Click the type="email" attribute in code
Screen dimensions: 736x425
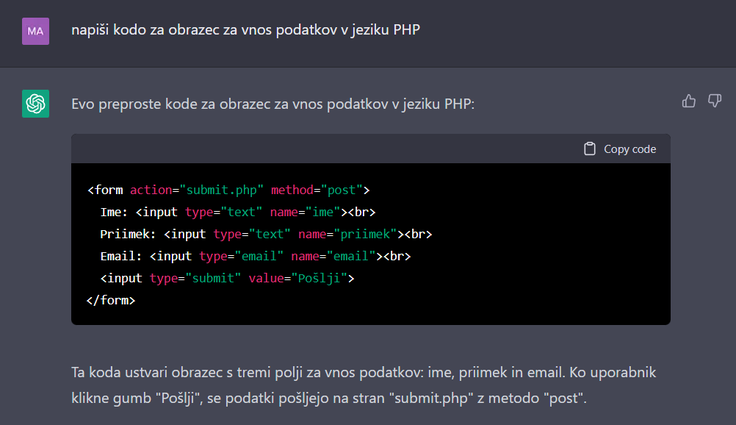[241, 256]
